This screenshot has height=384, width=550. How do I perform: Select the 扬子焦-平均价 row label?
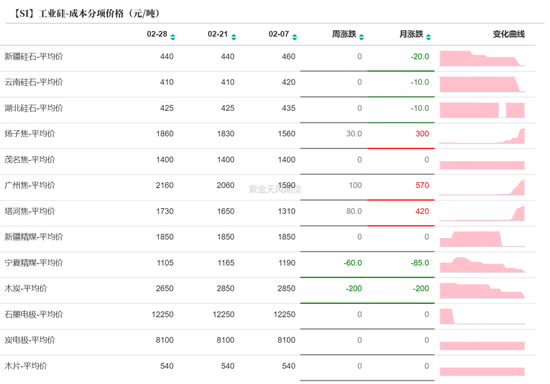pos(30,134)
